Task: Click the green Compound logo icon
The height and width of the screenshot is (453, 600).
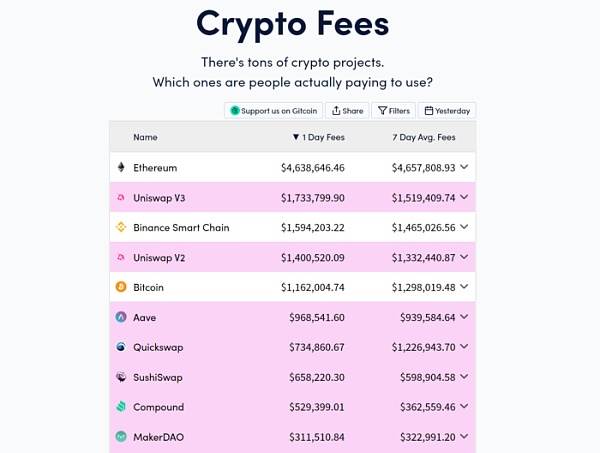Action: click(121, 407)
